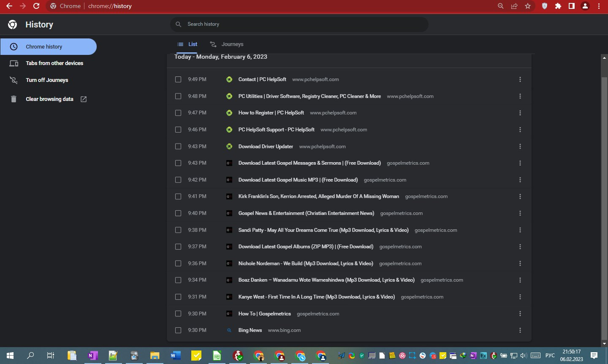Show more actions for Gospel News & Entertainment
The image size is (608, 364).
(520, 213)
